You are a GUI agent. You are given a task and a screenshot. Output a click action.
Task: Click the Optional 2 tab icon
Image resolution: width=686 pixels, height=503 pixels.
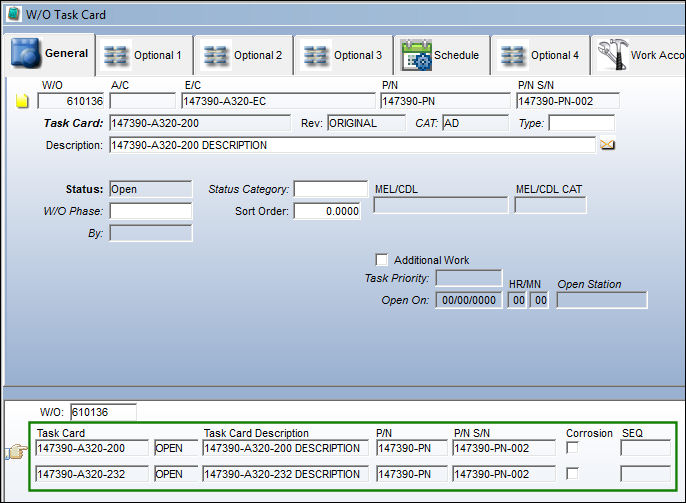(x=216, y=56)
